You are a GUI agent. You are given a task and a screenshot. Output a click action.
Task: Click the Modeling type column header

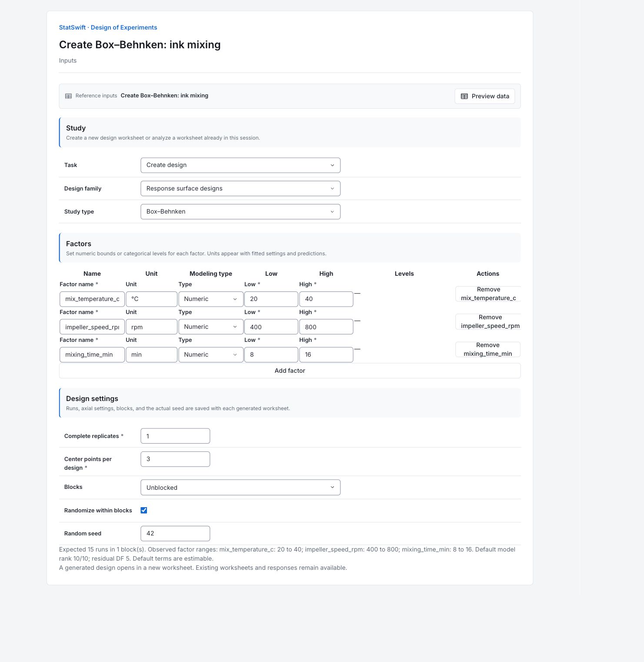click(x=211, y=274)
